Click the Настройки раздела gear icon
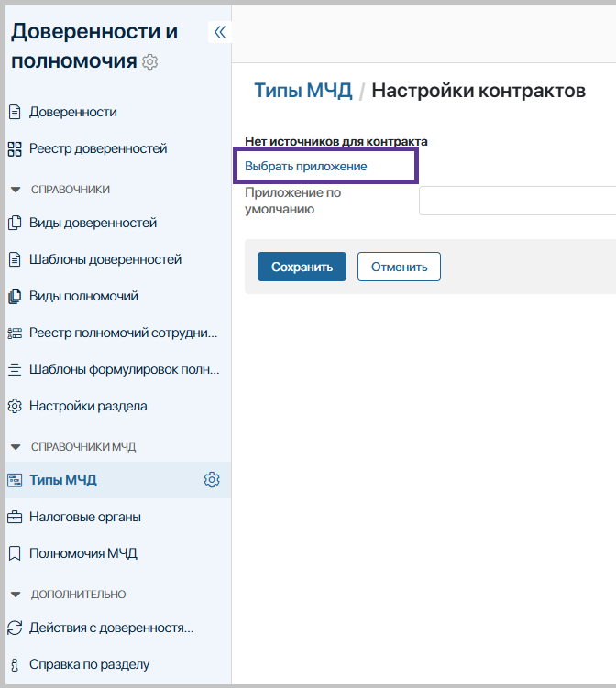The image size is (616, 688). [15, 407]
